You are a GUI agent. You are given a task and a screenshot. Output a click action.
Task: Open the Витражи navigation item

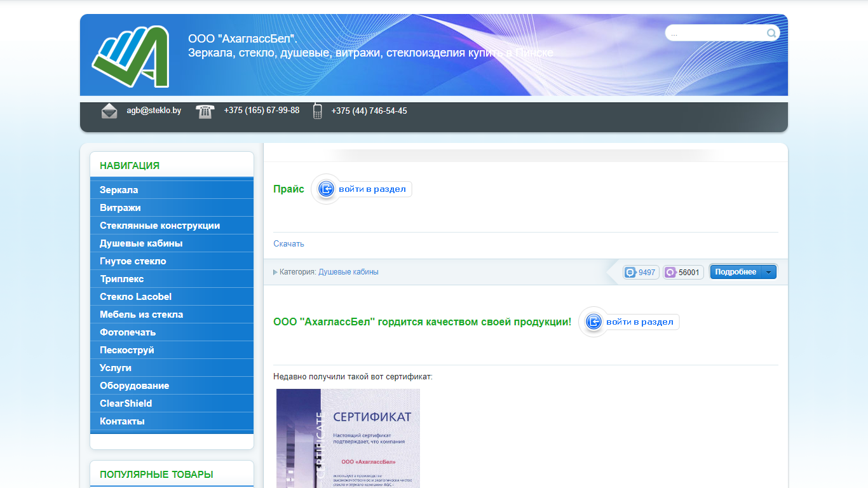point(172,208)
